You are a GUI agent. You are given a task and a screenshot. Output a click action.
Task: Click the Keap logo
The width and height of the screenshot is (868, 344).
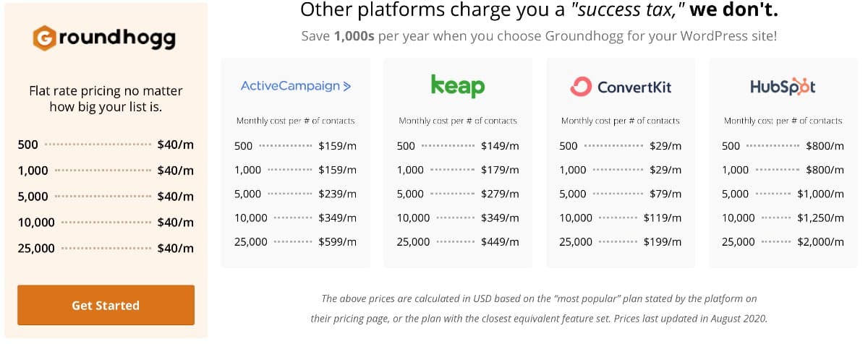458,86
